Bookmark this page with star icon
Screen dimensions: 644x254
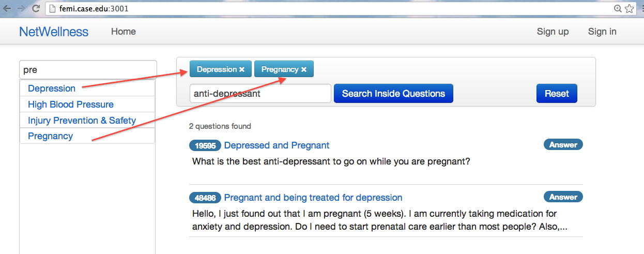pyautogui.click(x=629, y=8)
